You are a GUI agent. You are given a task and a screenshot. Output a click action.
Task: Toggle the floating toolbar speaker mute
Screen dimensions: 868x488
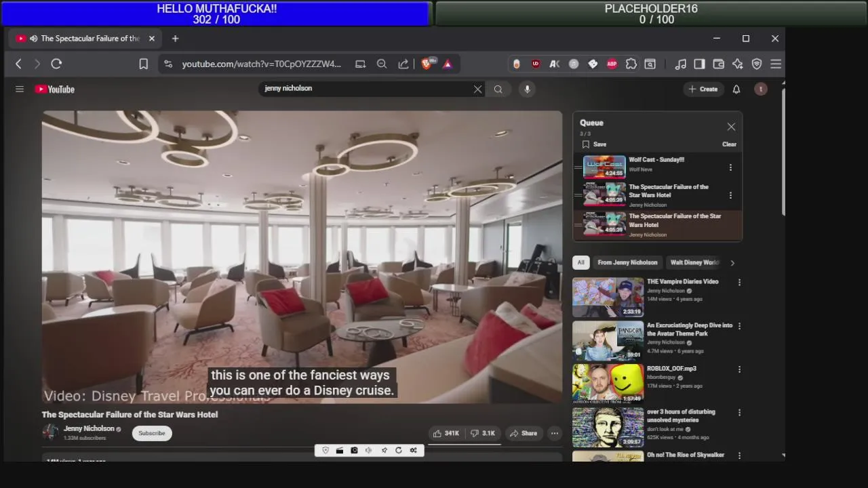(369, 450)
